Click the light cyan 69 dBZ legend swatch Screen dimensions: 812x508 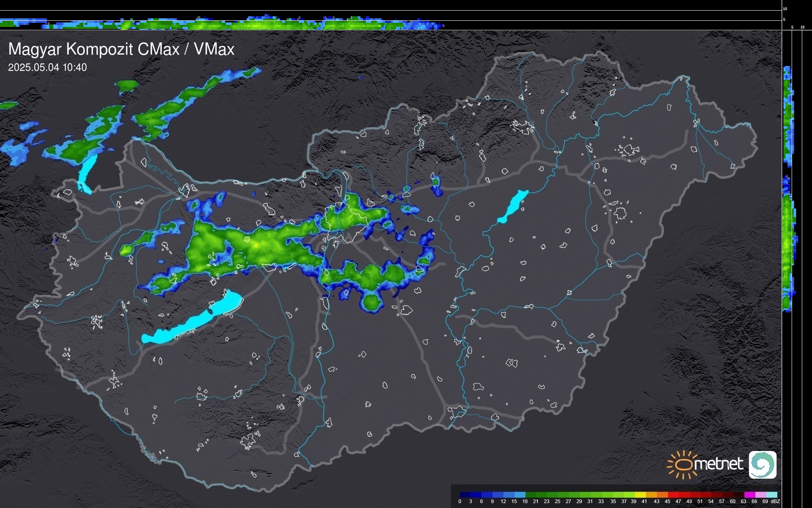click(x=772, y=495)
